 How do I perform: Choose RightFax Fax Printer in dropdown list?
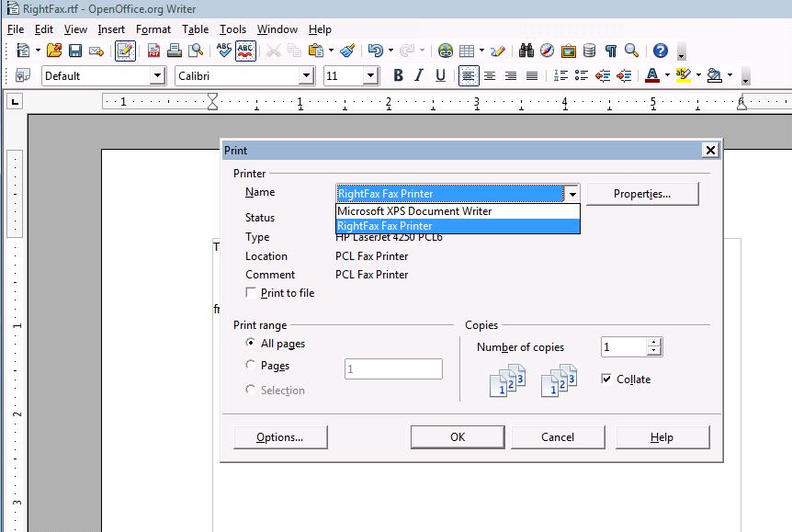tap(458, 226)
